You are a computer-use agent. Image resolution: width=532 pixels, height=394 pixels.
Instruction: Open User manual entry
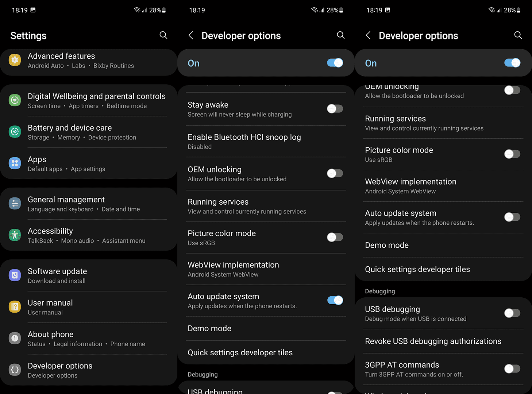89,307
